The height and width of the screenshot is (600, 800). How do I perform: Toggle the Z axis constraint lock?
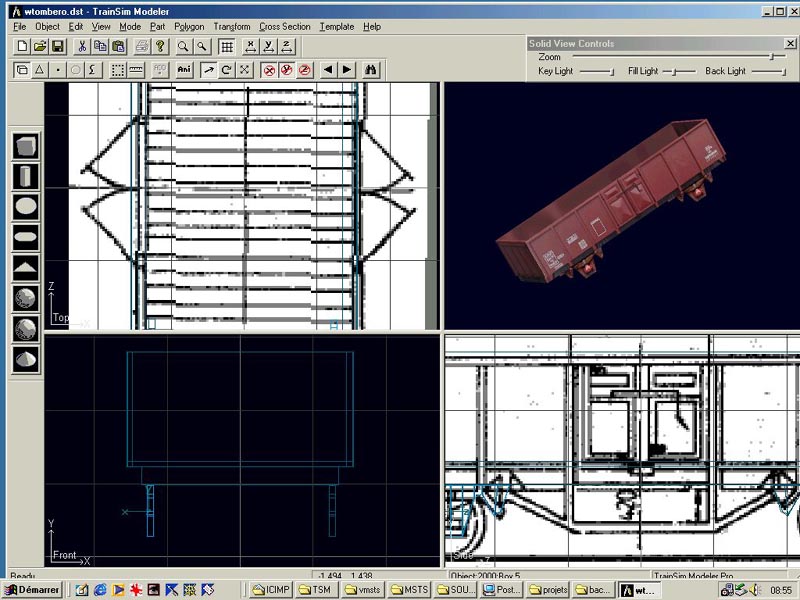coord(287,47)
